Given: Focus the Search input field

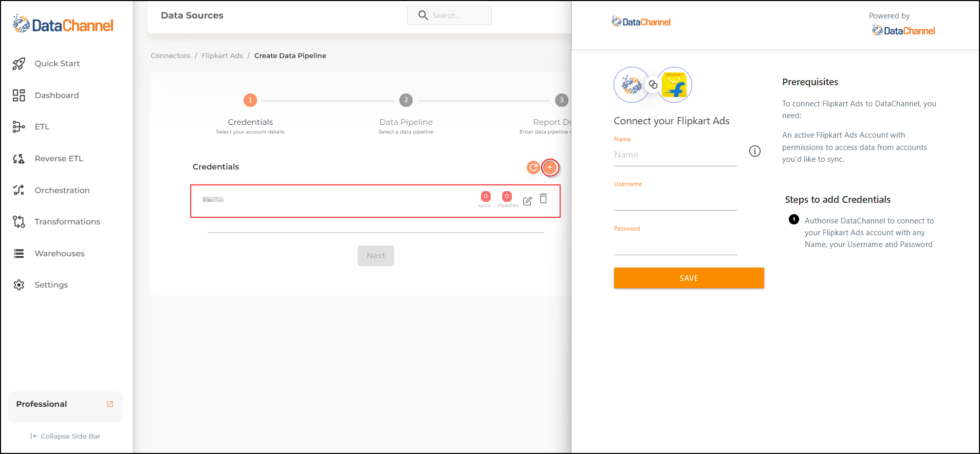Looking at the screenshot, I should (x=449, y=15).
